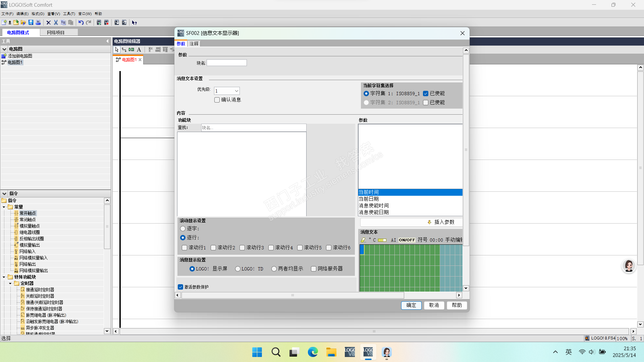Collapse the 常量 tree folder
644x362 pixels.
[x=4, y=207]
